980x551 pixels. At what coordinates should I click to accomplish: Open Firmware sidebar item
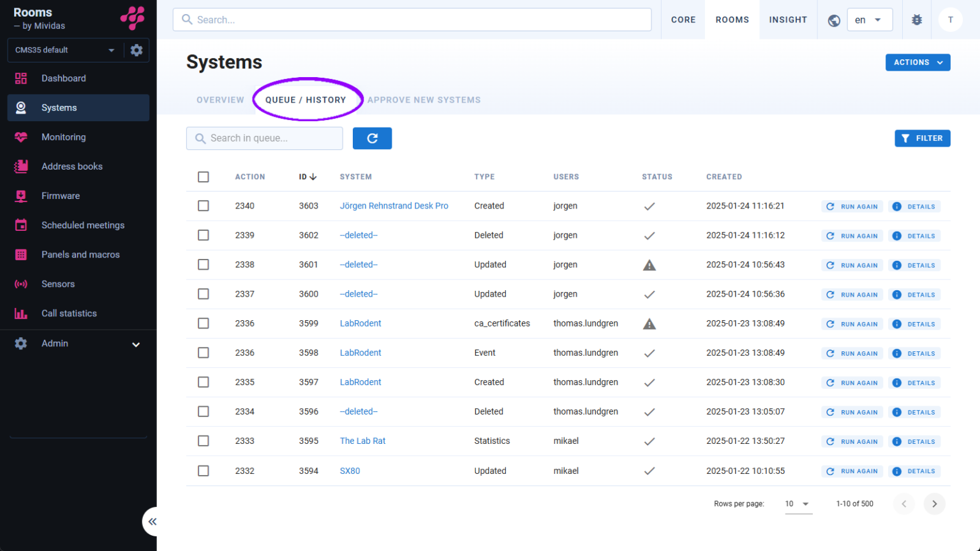[78, 196]
